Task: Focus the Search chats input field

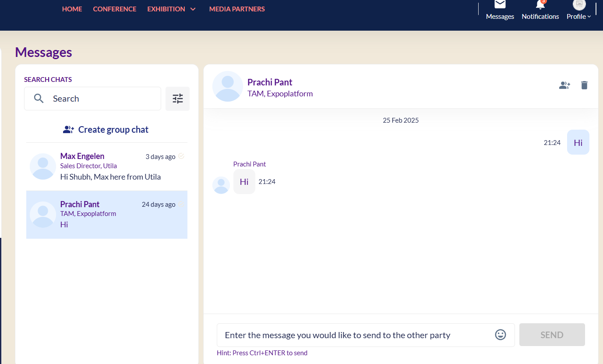Action: tap(103, 99)
